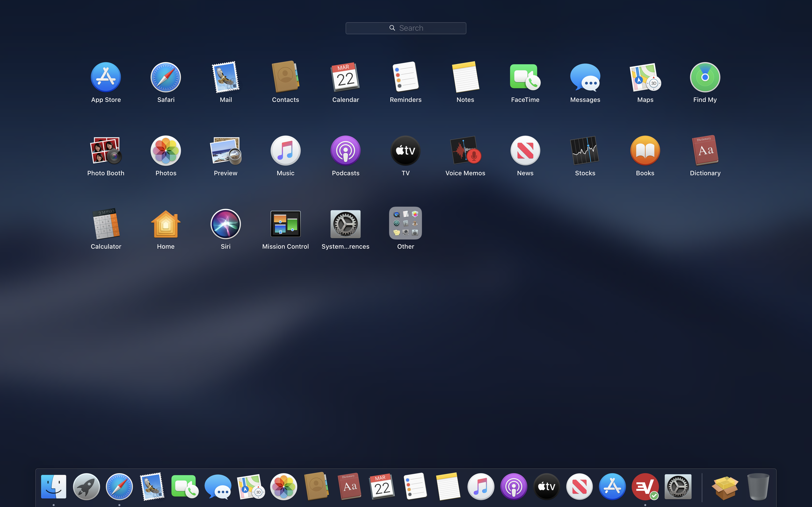Launch the Stocks app

point(585,151)
